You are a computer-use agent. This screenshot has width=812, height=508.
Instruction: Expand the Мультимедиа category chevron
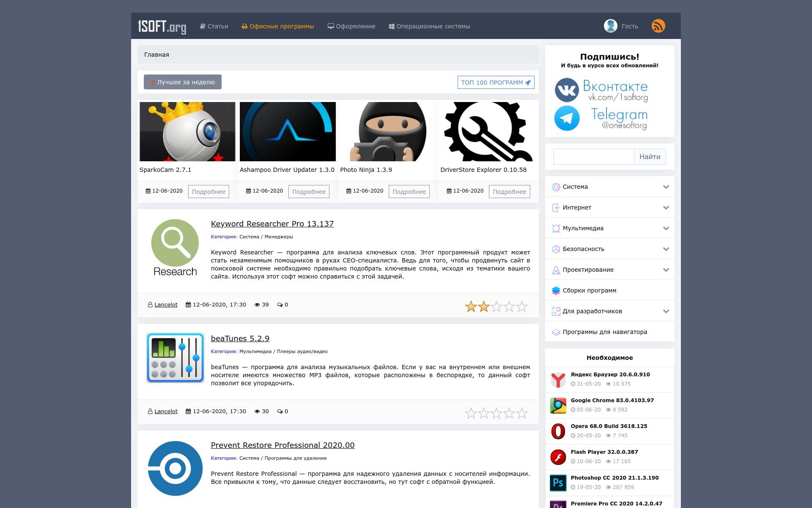(x=666, y=228)
